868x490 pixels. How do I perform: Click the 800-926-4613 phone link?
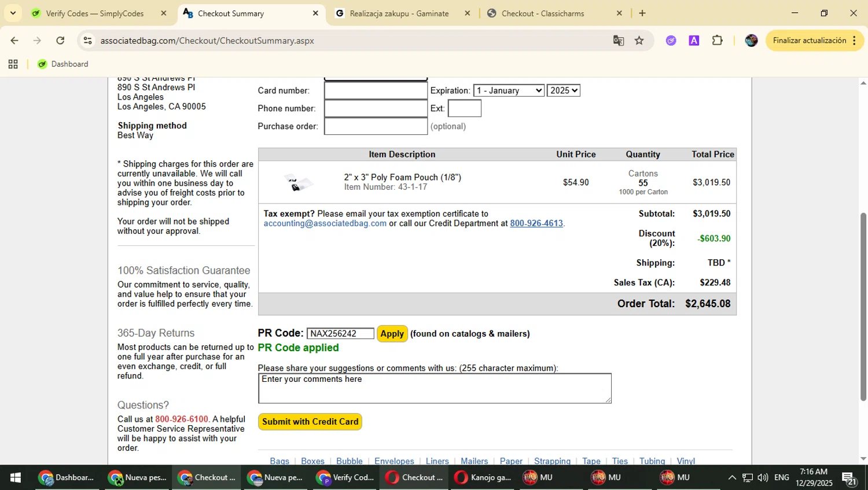[x=536, y=223]
